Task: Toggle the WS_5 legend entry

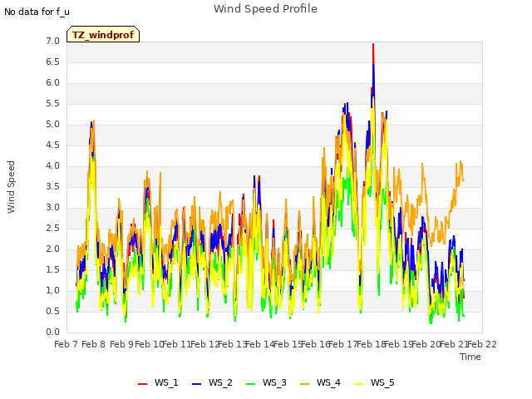Action: click(x=374, y=382)
